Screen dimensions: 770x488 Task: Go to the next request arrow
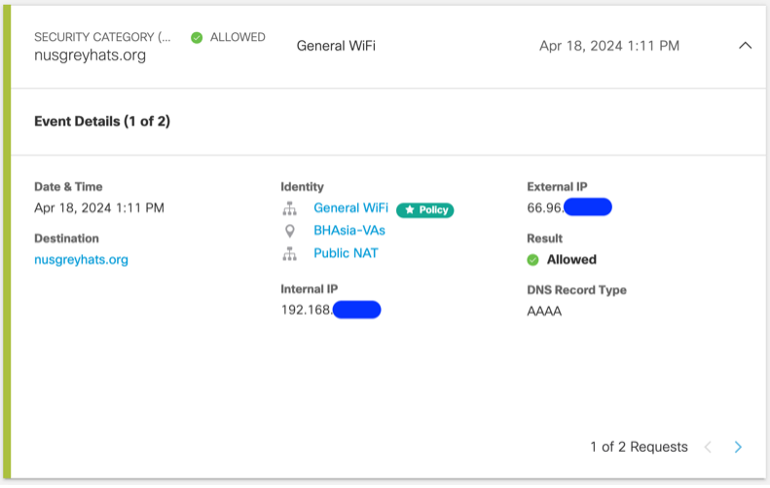738,447
